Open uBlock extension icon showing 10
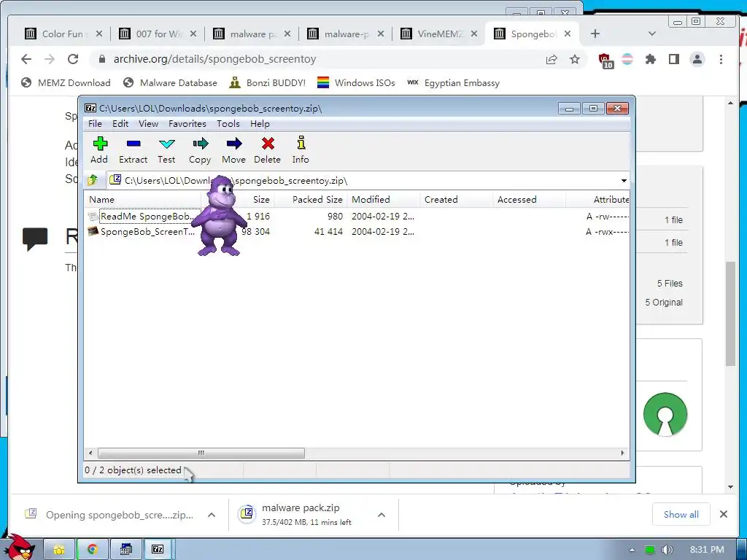This screenshot has height=560, width=747. point(605,60)
